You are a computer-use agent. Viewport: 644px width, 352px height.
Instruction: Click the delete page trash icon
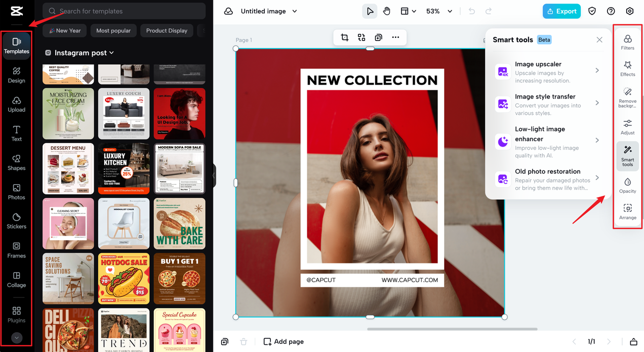tap(244, 342)
